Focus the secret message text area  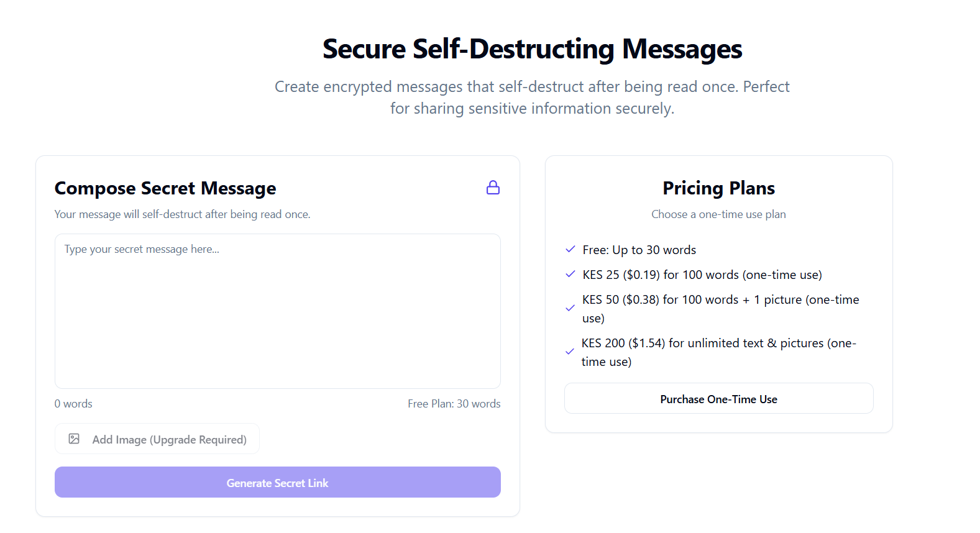coord(278,311)
